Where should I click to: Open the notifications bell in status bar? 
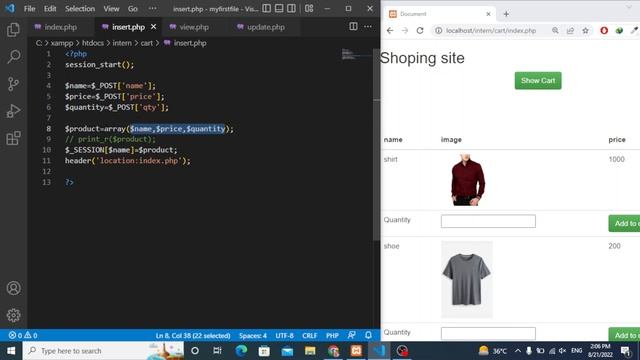(x=368, y=336)
